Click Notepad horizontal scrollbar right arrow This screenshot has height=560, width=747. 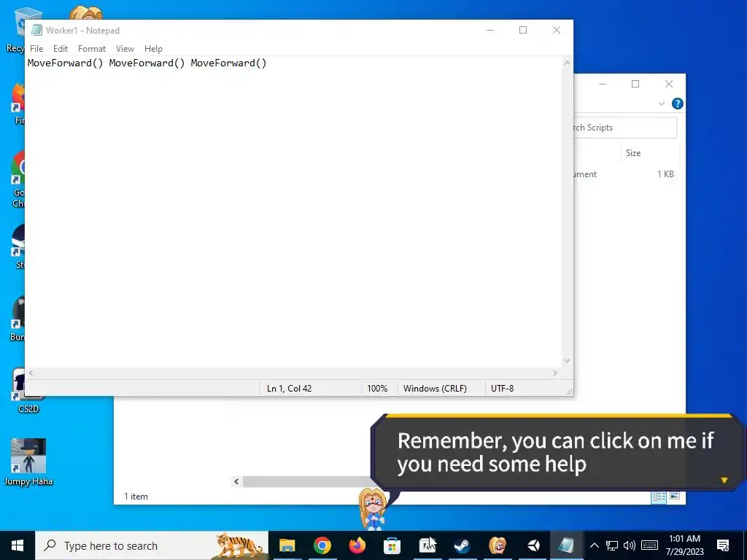coord(555,373)
